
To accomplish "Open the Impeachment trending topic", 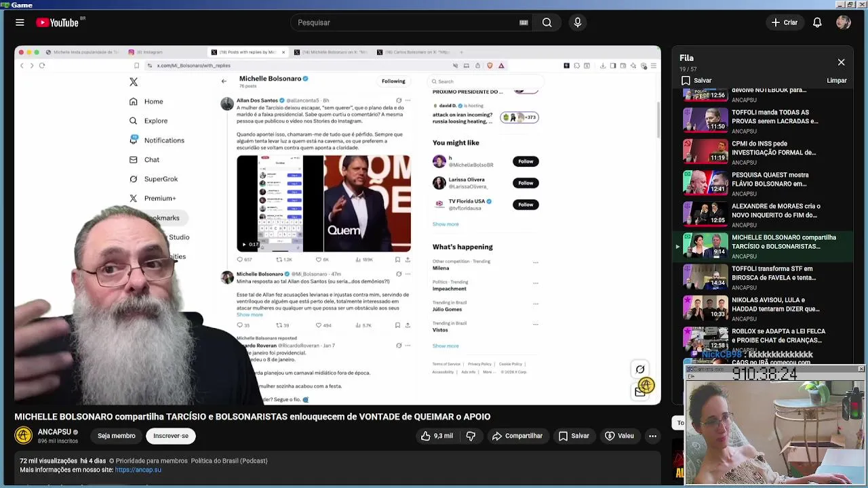I will [450, 289].
